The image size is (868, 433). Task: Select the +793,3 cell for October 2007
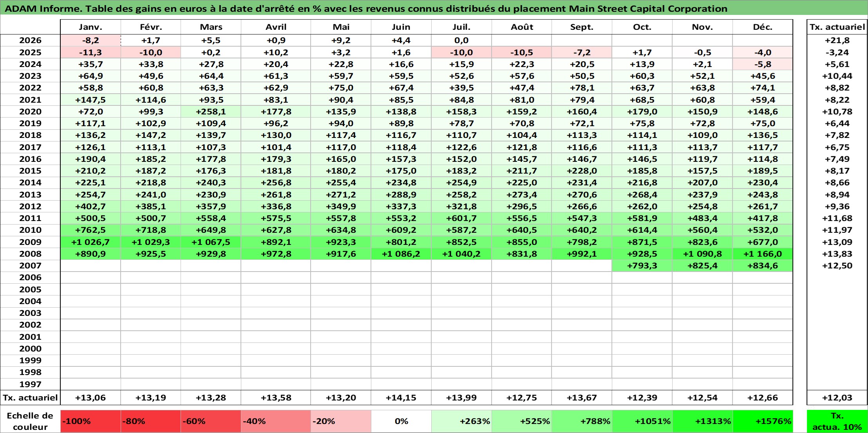642,266
